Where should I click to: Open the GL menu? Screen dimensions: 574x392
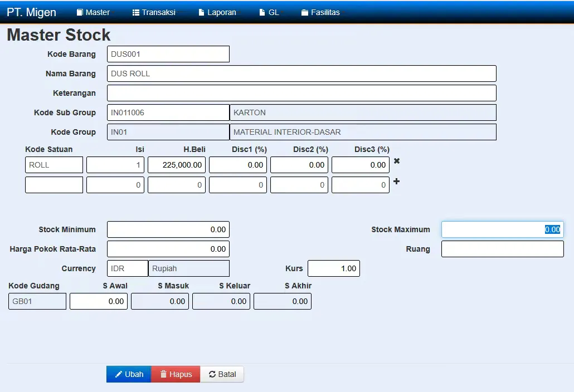click(x=269, y=12)
